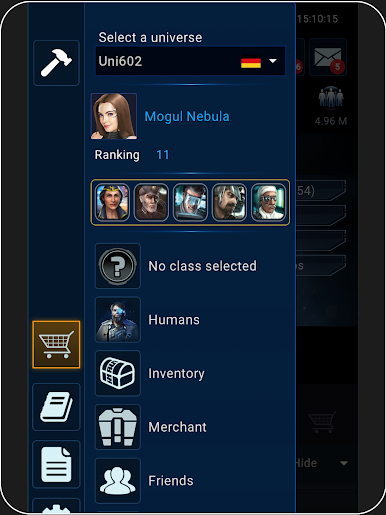The width and height of the screenshot is (386, 515).
Task: Click the Merchant container icon
Action: tap(118, 427)
